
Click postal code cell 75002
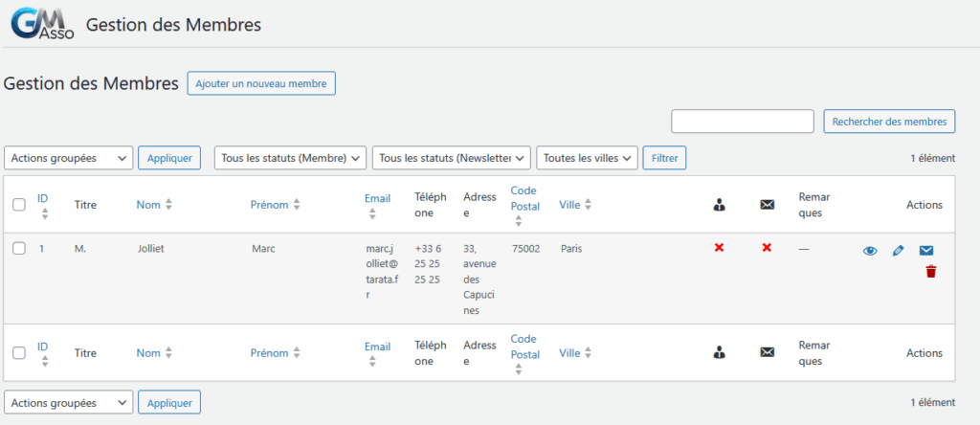coord(525,248)
